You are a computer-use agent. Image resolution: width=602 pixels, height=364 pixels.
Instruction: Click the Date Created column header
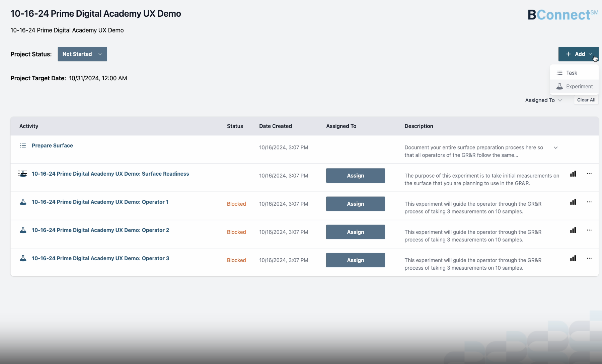(276, 126)
